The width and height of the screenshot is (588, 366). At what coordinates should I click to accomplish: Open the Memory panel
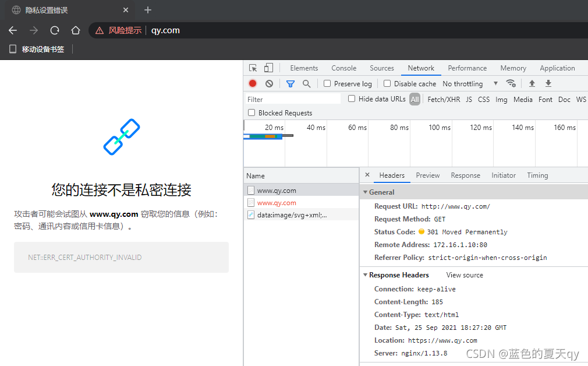[513, 68]
